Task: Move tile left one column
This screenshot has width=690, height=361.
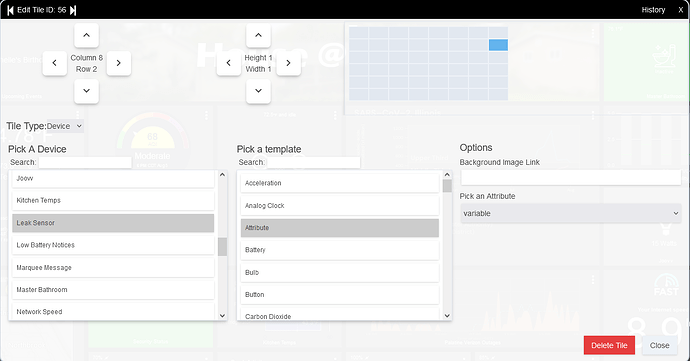Action: (55, 63)
